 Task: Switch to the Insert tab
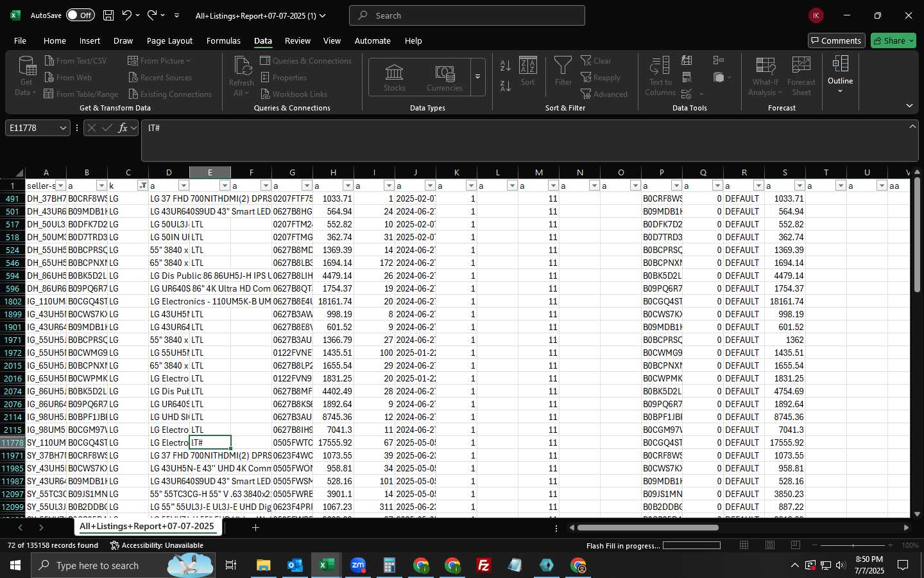coord(90,40)
